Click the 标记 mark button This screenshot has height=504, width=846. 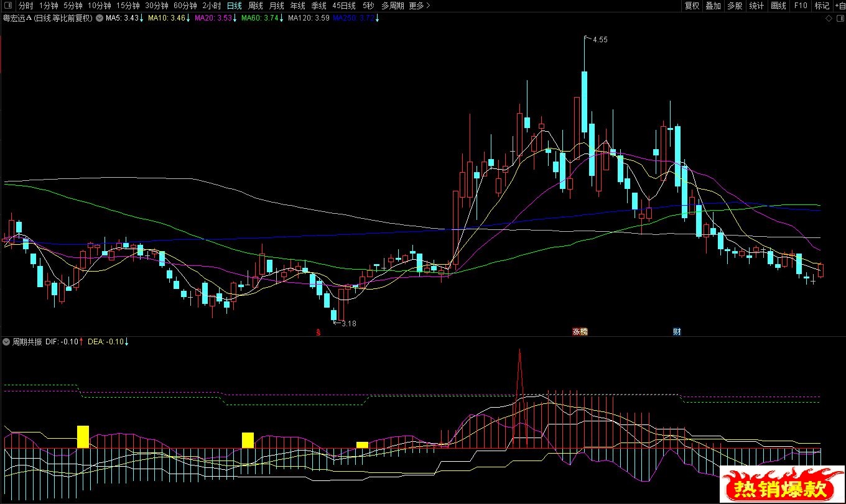click(822, 6)
